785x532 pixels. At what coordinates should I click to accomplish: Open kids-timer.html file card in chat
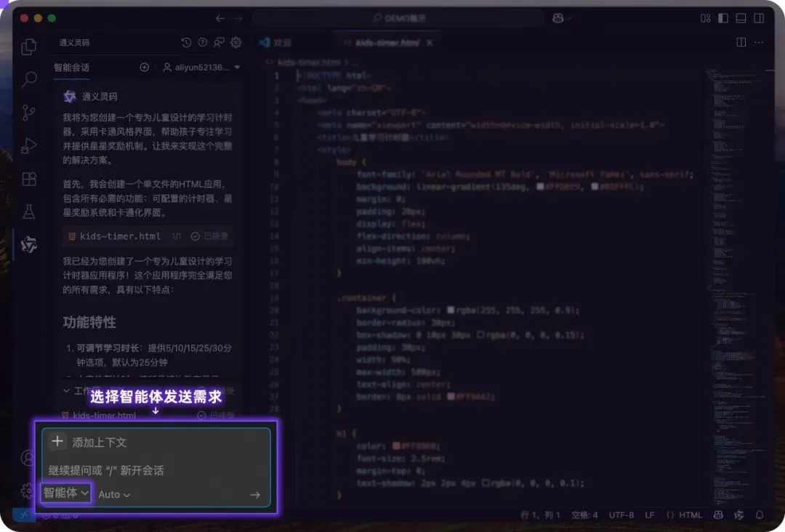point(148,235)
